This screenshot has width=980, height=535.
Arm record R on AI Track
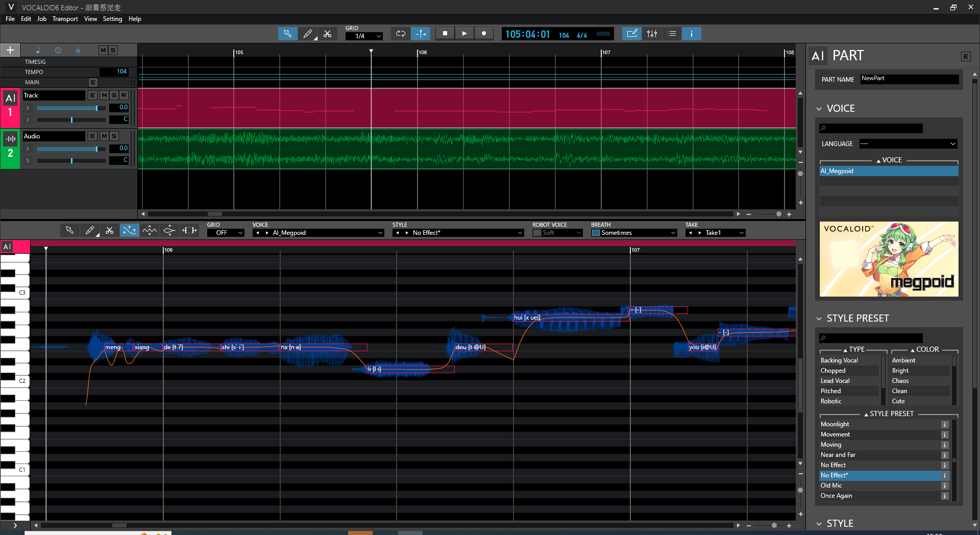point(124,95)
